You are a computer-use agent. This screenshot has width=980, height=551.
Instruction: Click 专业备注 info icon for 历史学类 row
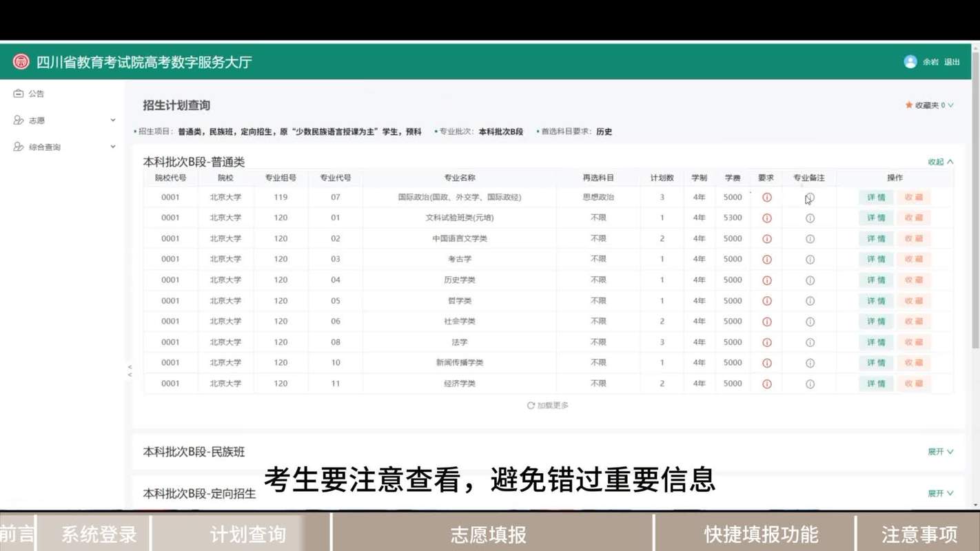pyautogui.click(x=810, y=280)
